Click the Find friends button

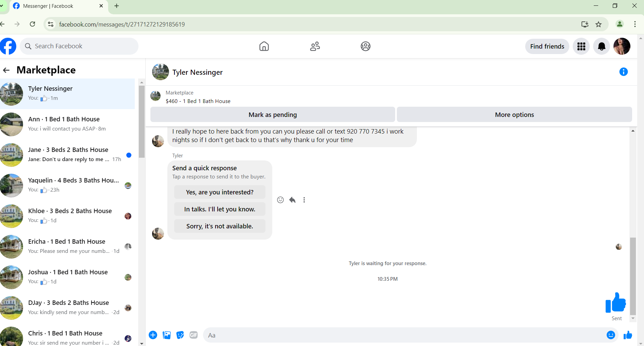click(547, 46)
